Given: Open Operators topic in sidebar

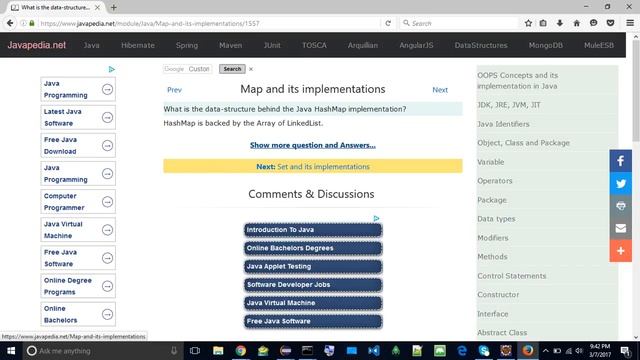Looking at the screenshot, I should pyautogui.click(x=495, y=181).
